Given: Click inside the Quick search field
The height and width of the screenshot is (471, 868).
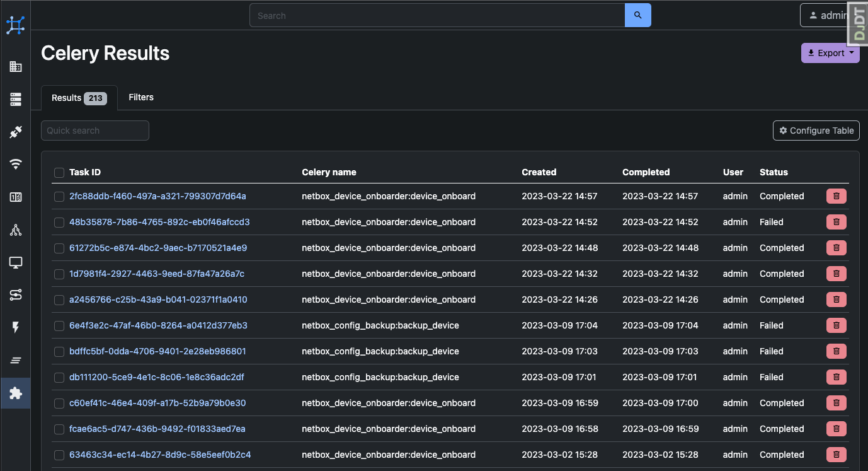Looking at the screenshot, I should [x=94, y=130].
